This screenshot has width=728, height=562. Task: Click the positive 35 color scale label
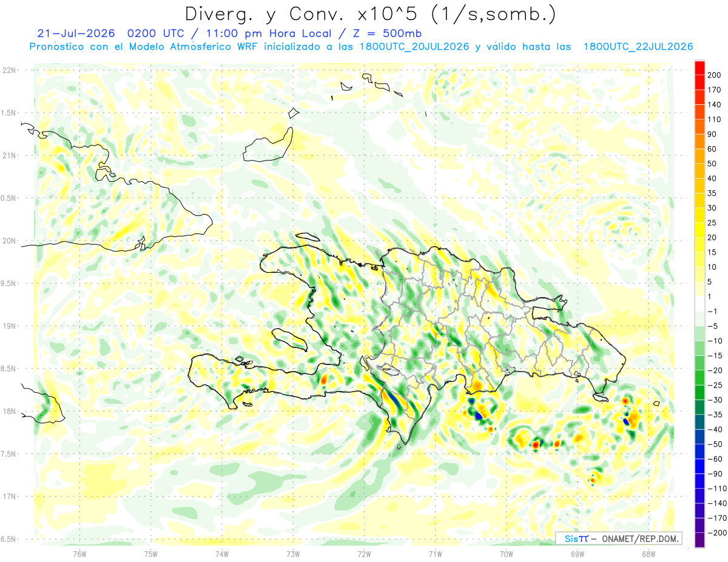pyautogui.click(x=713, y=193)
